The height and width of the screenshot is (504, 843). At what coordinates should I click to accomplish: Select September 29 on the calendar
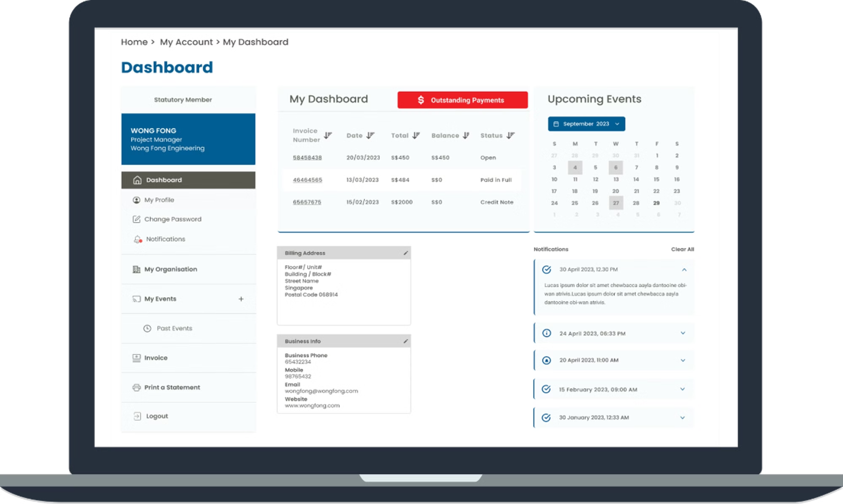pyautogui.click(x=656, y=203)
